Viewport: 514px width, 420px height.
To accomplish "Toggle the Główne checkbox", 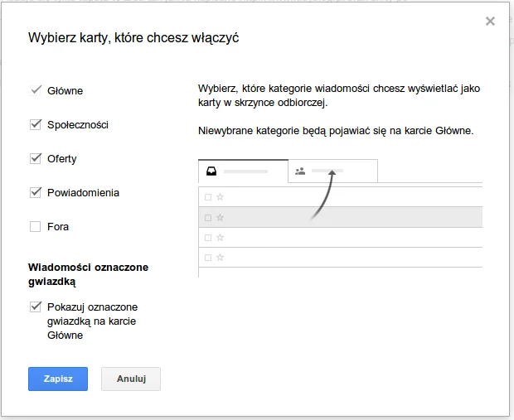I will point(36,90).
